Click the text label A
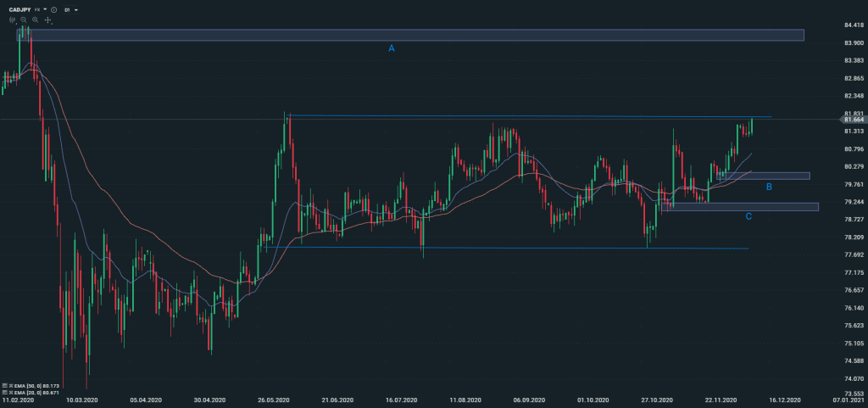868x408 pixels. click(392, 48)
